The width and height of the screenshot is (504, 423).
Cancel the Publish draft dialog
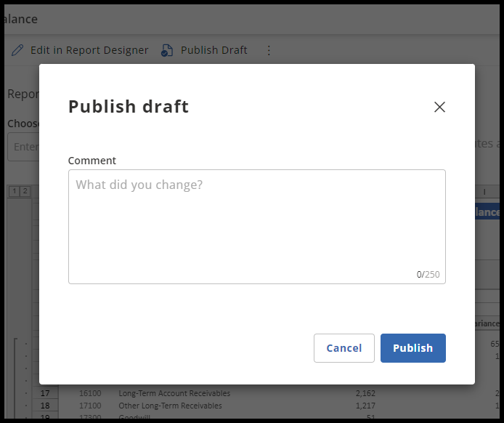[344, 348]
